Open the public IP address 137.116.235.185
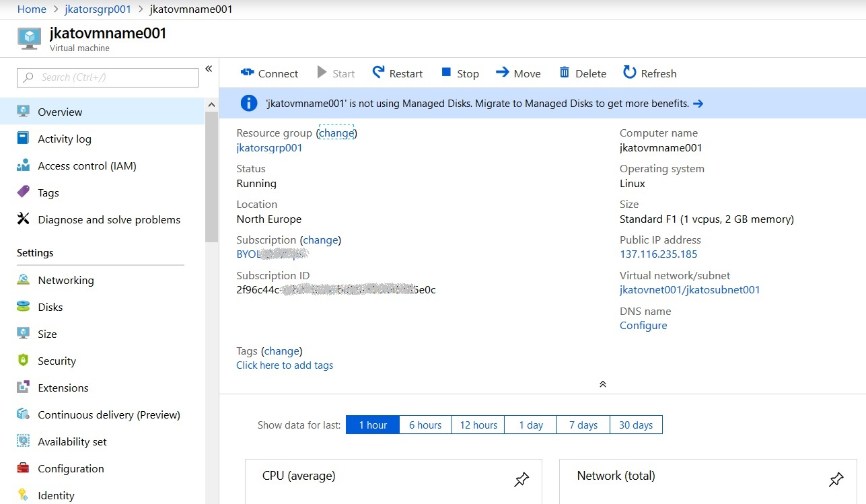The image size is (866, 504). [x=659, y=254]
